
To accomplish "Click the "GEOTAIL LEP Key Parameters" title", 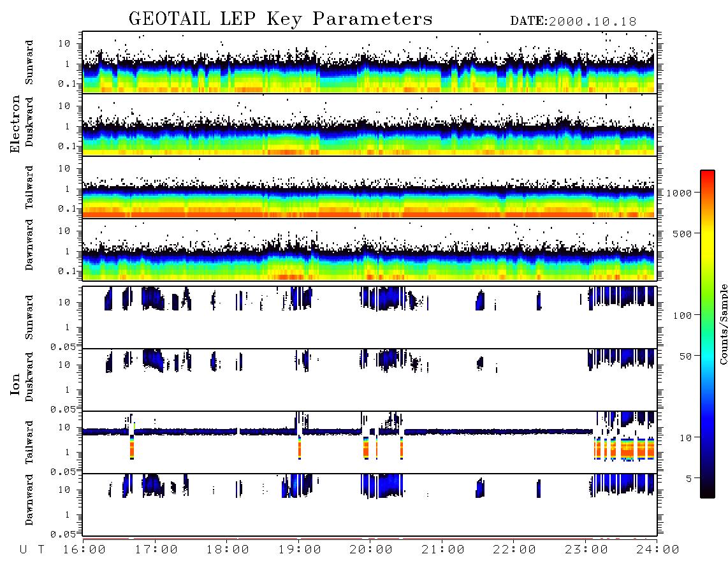I will tap(280, 19).
